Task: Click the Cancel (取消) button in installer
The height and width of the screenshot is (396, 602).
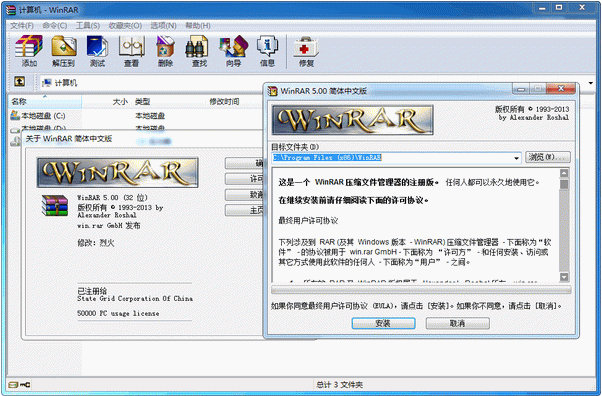Action: [x=457, y=323]
